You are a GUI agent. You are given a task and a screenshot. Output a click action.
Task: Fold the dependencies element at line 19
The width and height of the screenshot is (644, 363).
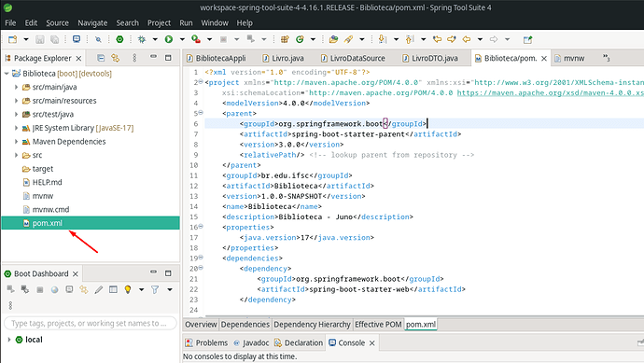click(x=201, y=258)
